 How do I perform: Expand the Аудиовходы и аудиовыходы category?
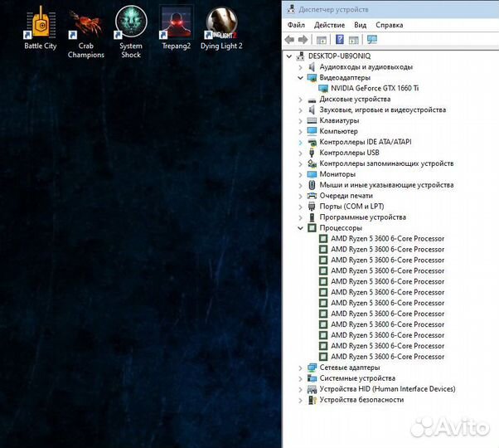click(300, 67)
